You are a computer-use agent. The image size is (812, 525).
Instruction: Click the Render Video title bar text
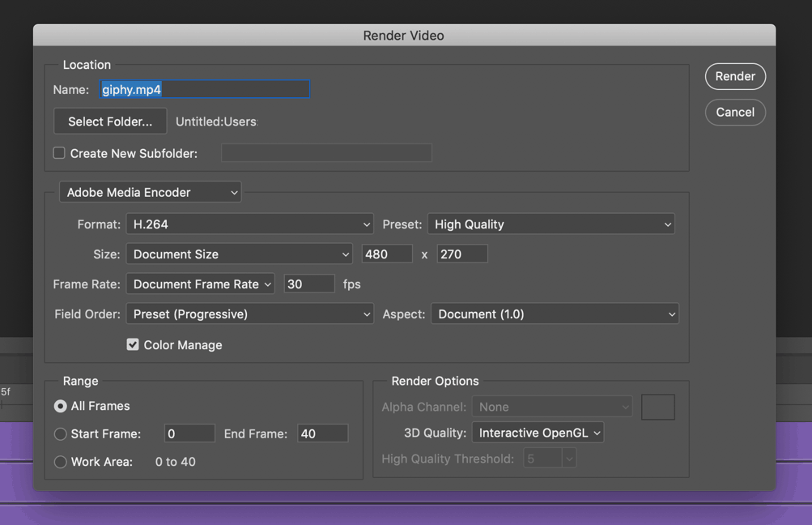click(x=403, y=35)
